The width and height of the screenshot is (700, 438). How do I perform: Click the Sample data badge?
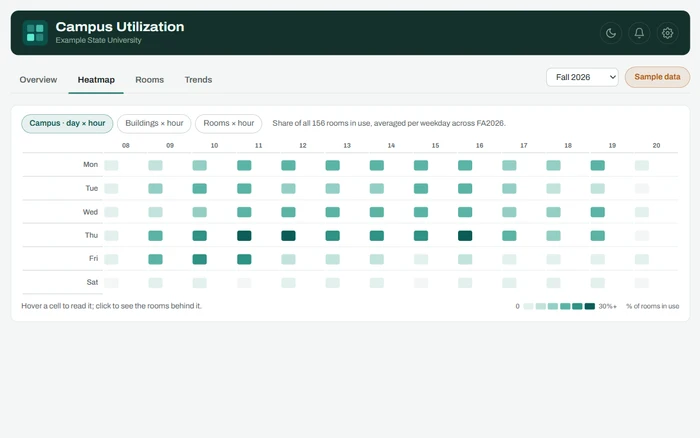coord(657,77)
